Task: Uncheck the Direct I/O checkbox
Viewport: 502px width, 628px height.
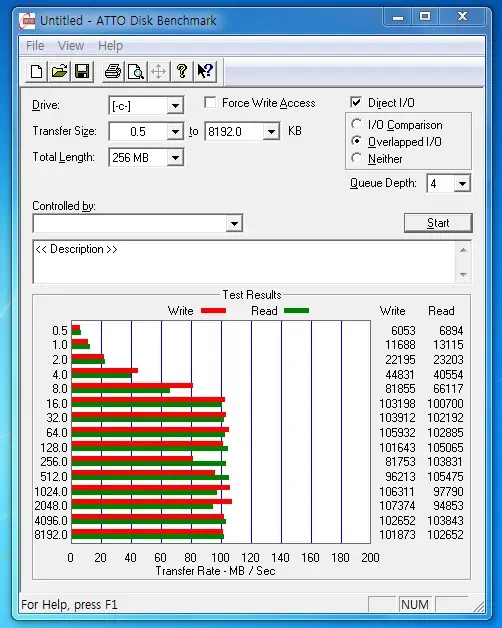Action: click(x=356, y=103)
